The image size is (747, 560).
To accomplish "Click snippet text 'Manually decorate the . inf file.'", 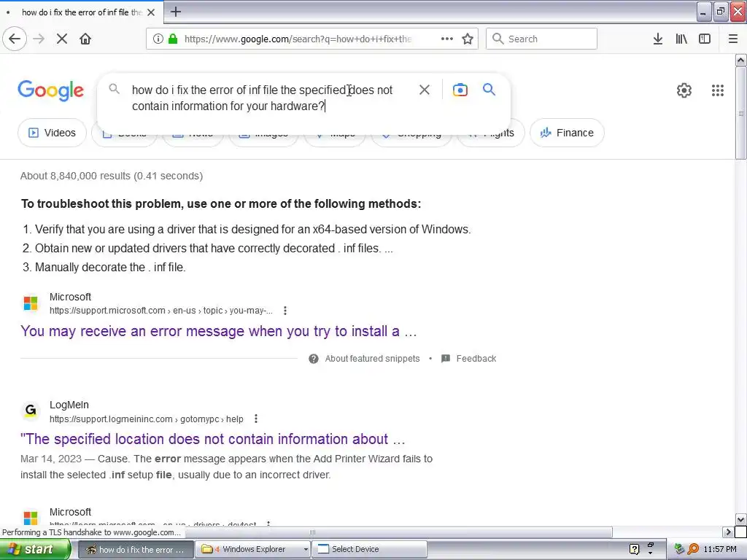I will point(110,267).
